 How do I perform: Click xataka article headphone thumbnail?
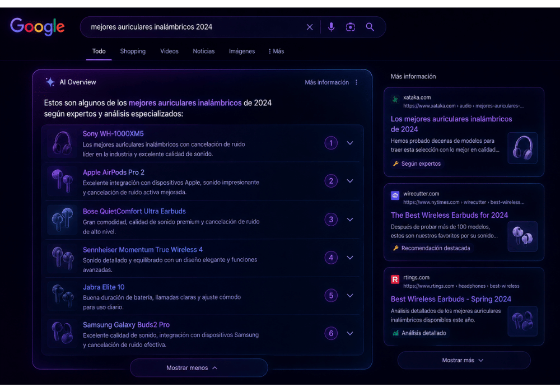click(x=522, y=148)
